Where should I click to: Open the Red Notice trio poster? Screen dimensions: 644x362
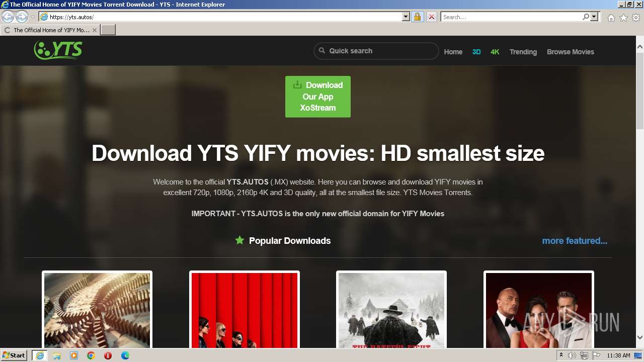point(539,310)
